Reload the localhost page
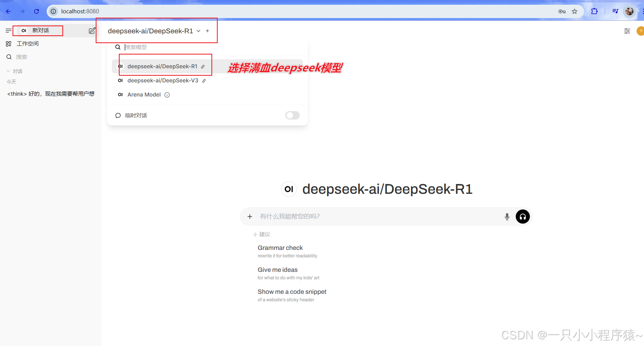Image resolution: width=644 pixels, height=346 pixels. (x=36, y=11)
